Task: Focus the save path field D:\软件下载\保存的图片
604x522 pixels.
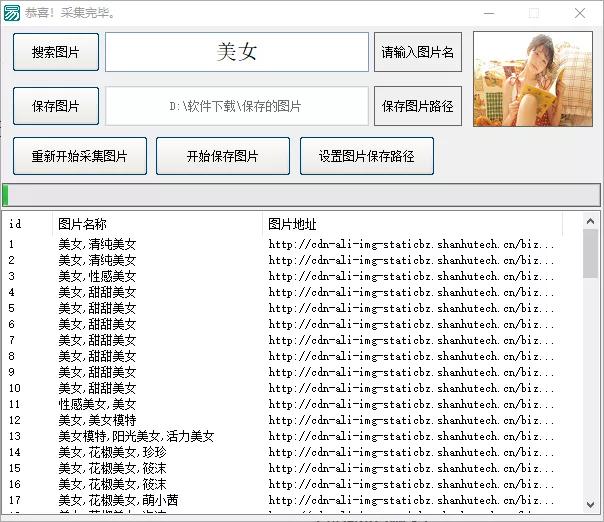Action: [x=237, y=106]
